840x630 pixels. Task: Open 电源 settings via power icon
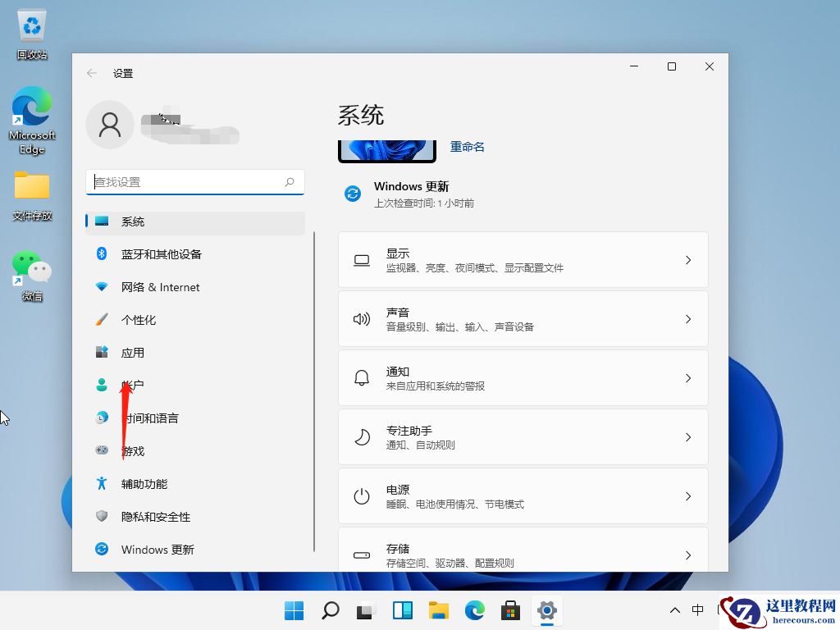point(362,495)
